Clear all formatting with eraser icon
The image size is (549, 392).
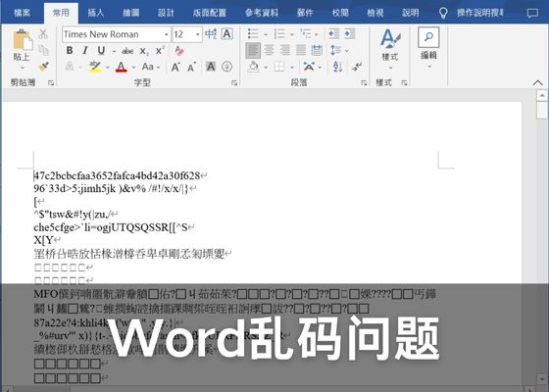pos(179,50)
